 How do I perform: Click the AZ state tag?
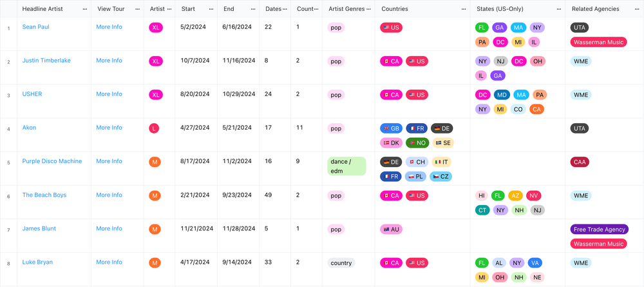[x=515, y=195]
